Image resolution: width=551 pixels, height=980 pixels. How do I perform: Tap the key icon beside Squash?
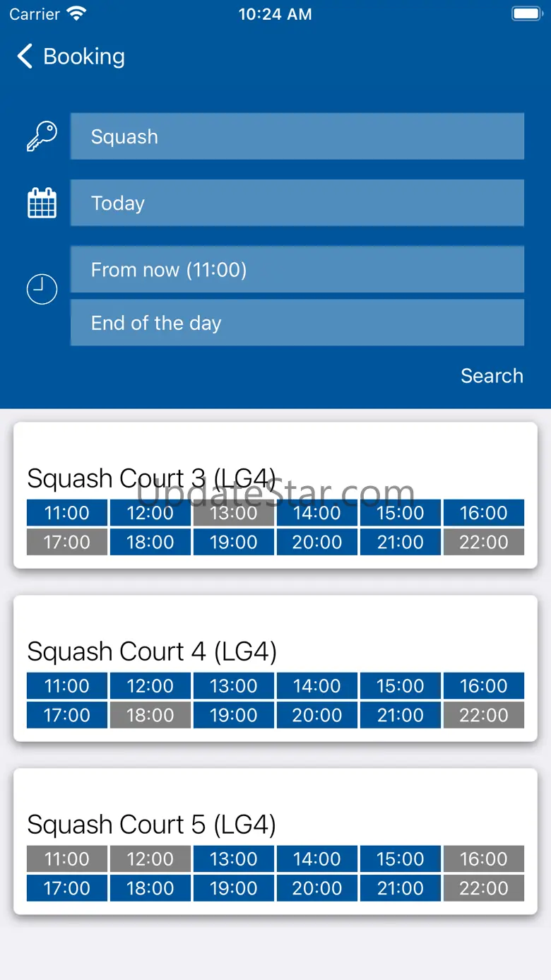(x=42, y=136)
